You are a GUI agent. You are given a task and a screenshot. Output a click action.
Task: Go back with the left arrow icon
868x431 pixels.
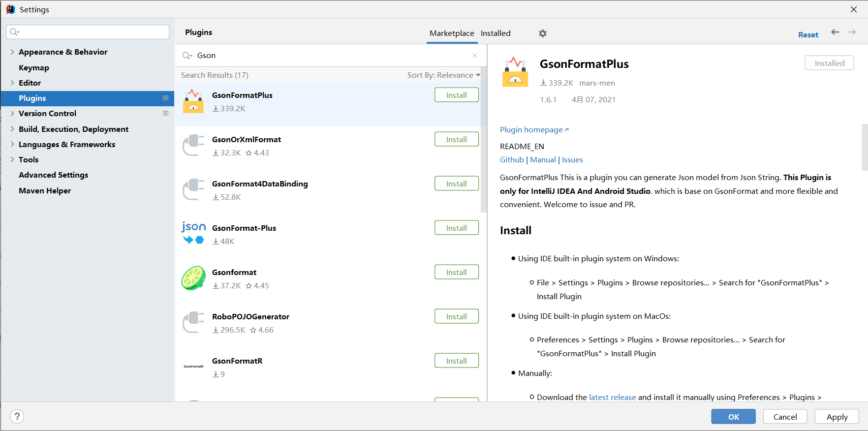pos(835,32)
